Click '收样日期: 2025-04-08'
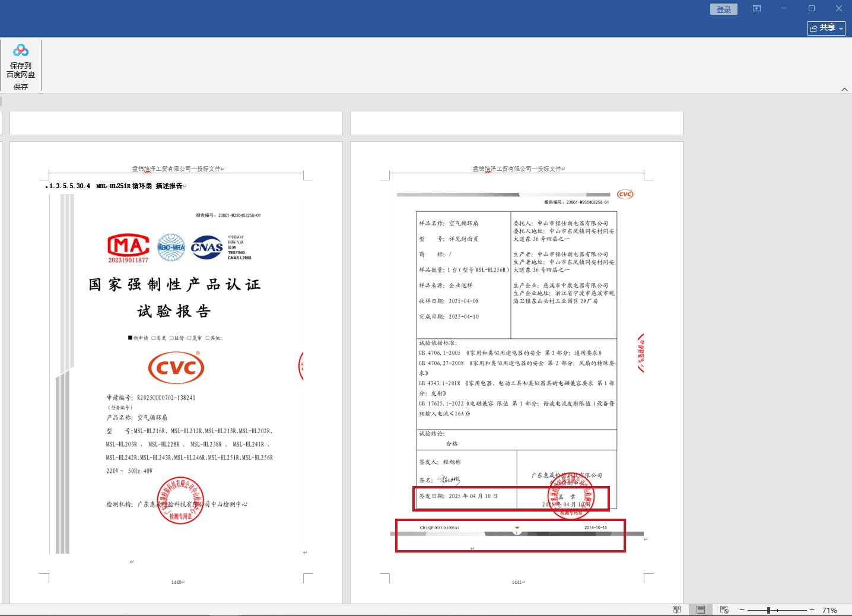This screenshot has width=852, height=616. pyautogui.click(x=449, y=301)
